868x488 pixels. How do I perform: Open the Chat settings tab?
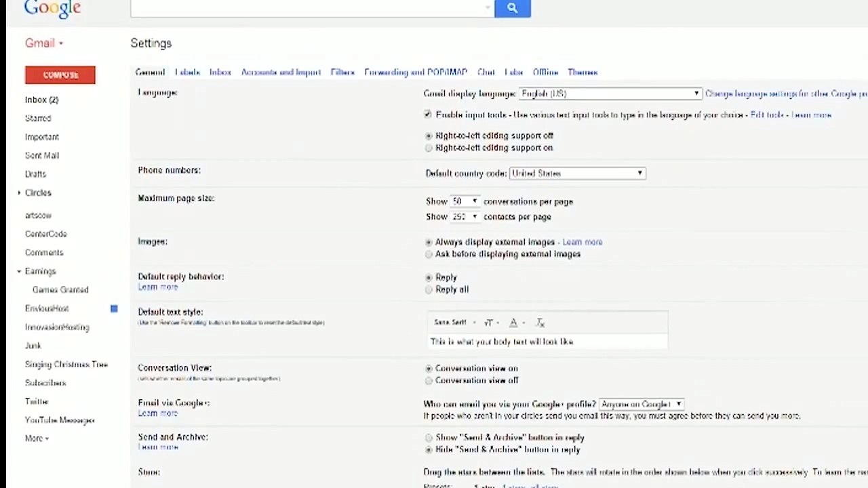pyautogui.click(x=486, y=72)
